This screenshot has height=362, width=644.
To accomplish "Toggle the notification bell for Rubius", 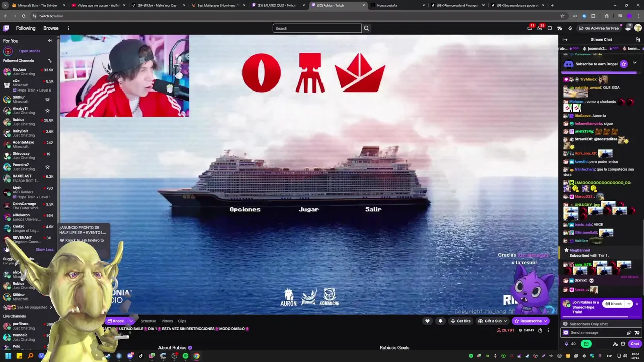I will click(x=440, y=321).
